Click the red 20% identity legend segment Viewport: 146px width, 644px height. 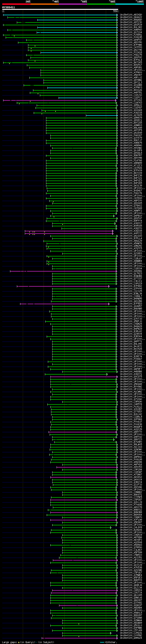tap(16, 4)
